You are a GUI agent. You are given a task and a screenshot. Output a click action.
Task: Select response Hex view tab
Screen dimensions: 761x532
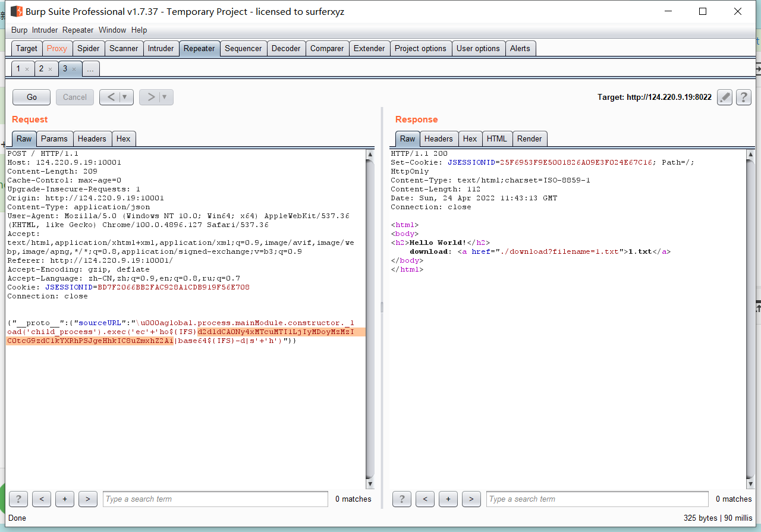(x=470, y=138)
